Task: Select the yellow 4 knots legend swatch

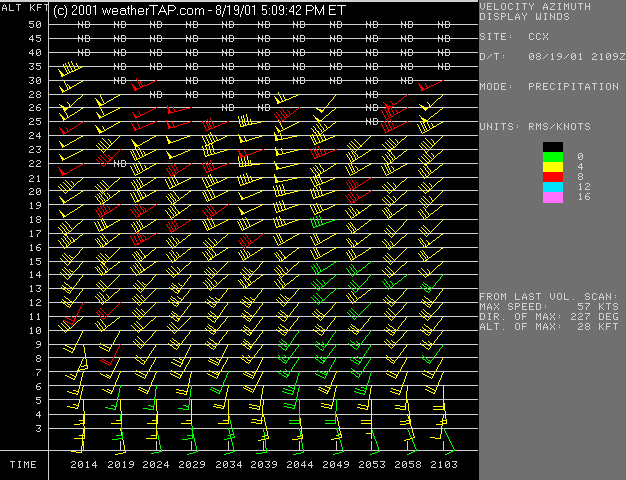Action: [x=553, y=166]
